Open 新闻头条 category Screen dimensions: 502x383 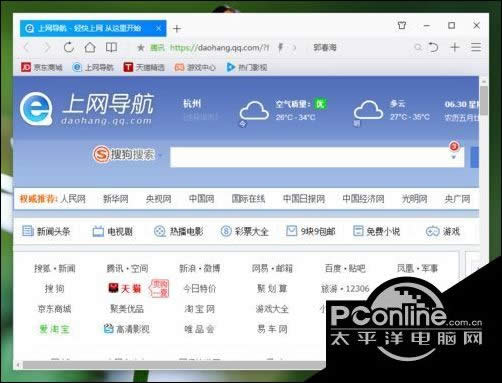(46, 231)
